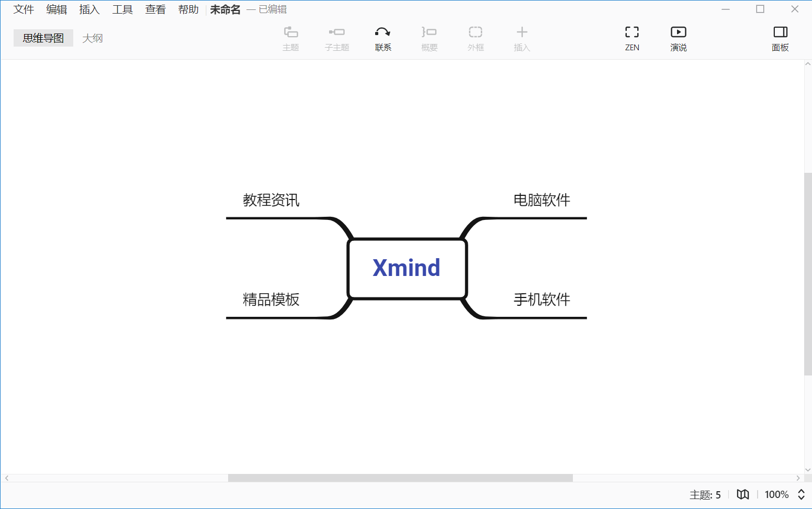This screenshot has height=509, width=812.
Task: Click the vertical scrollbar down arrow
Action: [808, 470]
